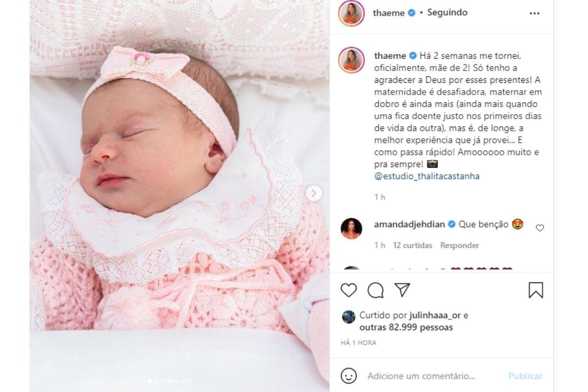Open amandadjehdian's profile avatar

click(351, 228)
